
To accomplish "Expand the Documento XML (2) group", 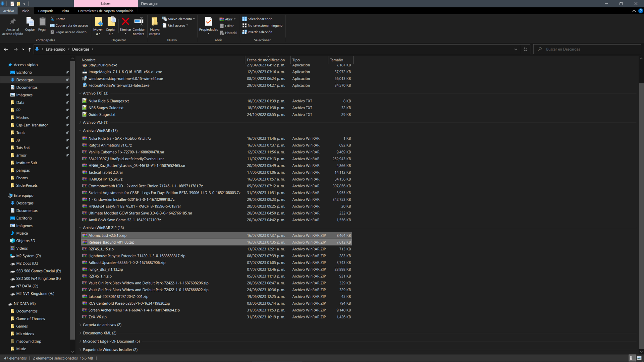I will 80,333.
